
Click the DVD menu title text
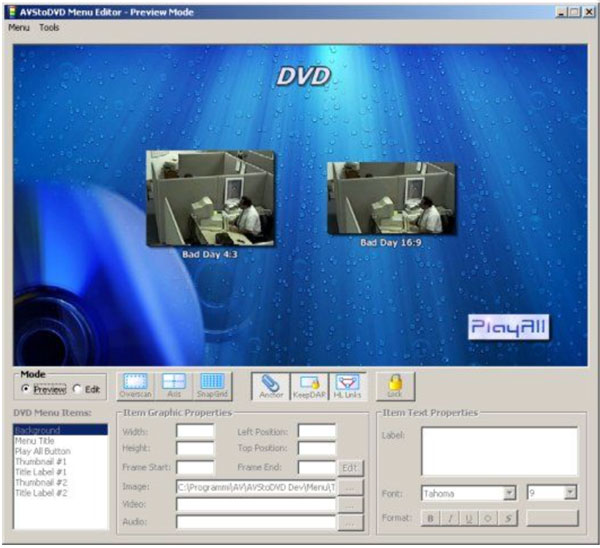[303, 76]
